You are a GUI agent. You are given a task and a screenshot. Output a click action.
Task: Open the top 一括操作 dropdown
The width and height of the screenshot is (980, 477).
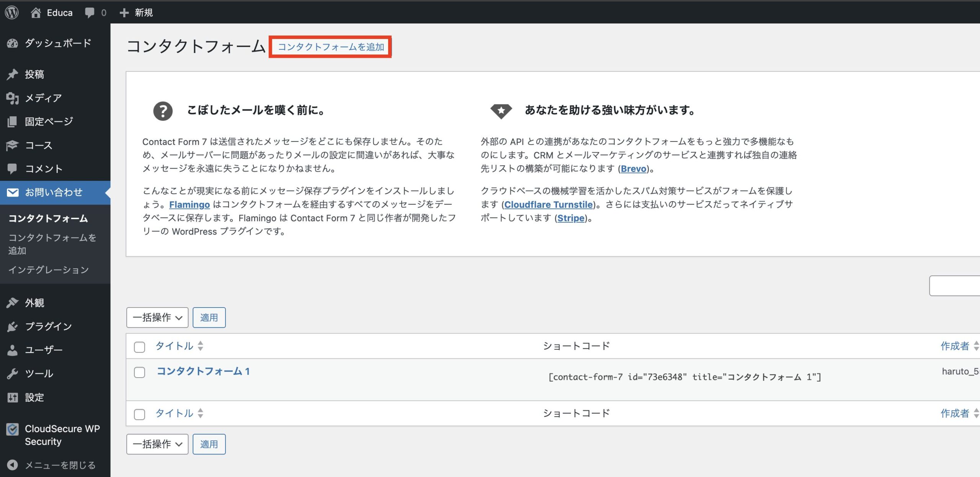(157, 317)
